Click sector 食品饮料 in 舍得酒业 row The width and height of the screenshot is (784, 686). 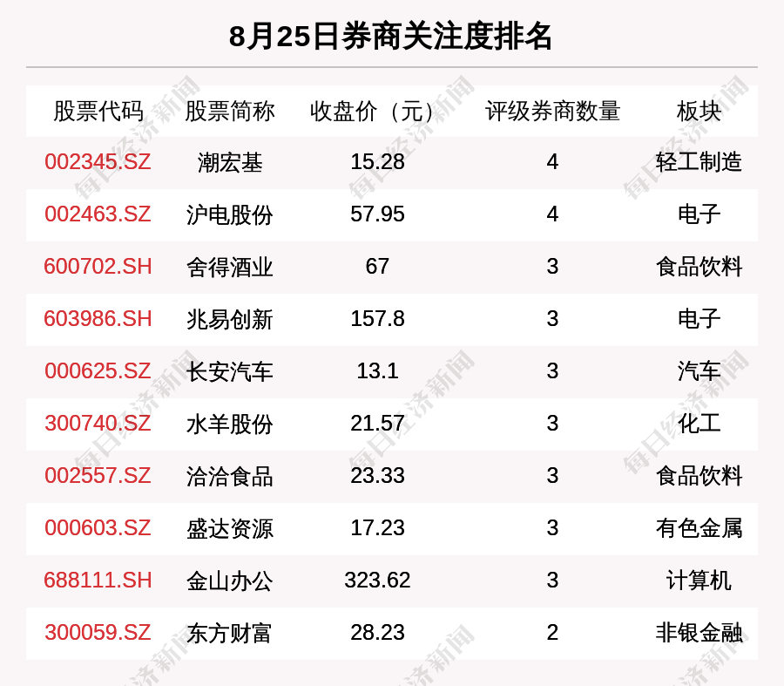click(699, 267)
